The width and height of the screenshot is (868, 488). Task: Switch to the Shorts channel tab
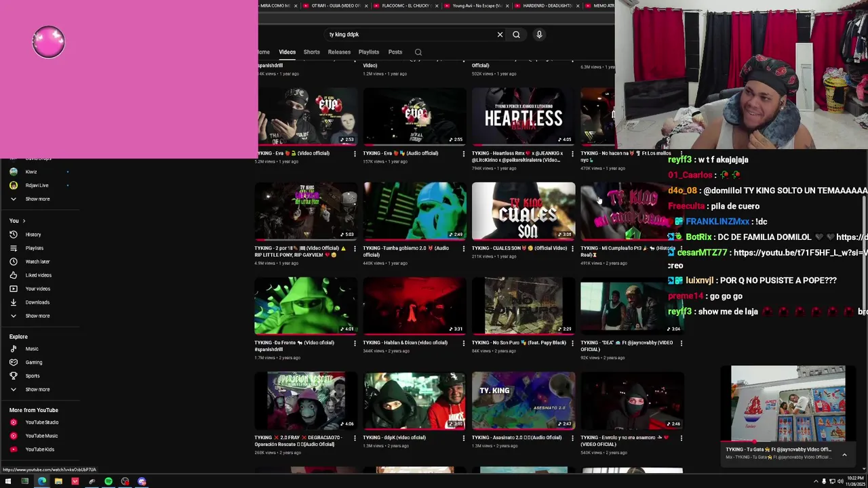pyautogui.click(x=311, y=52)
